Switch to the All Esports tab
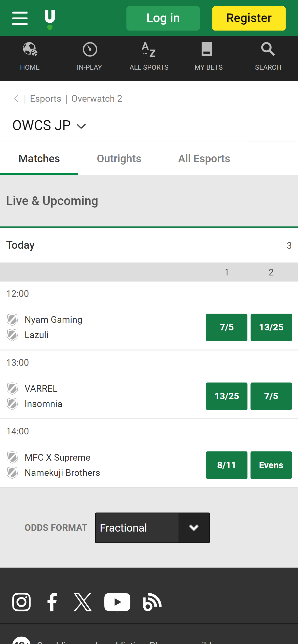 (204, 159)
